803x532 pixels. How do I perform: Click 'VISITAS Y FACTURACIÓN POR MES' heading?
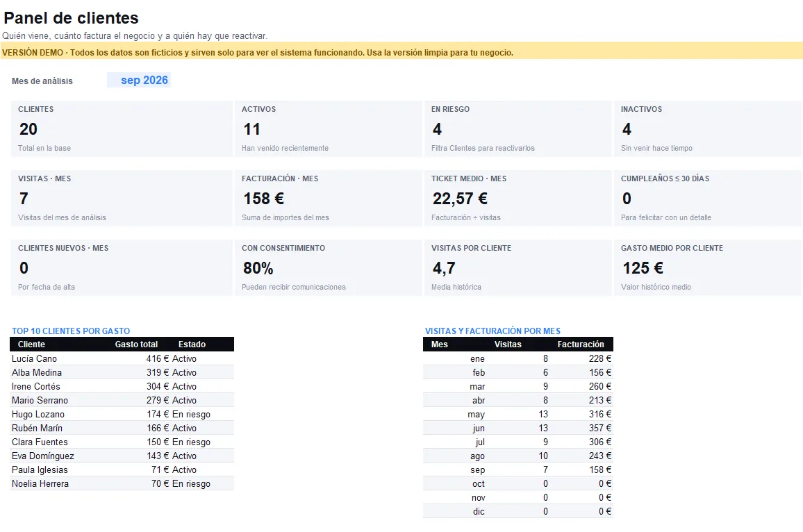(x=492, y=331)
